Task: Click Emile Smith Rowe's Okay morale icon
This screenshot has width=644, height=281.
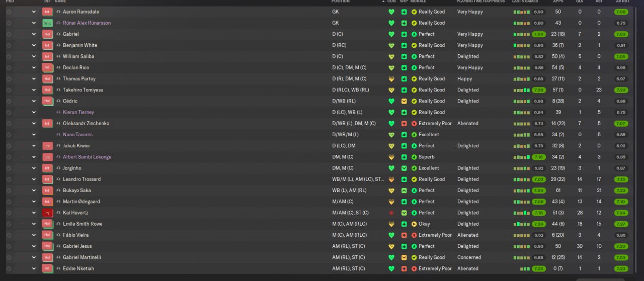Action: click(414, 224)
